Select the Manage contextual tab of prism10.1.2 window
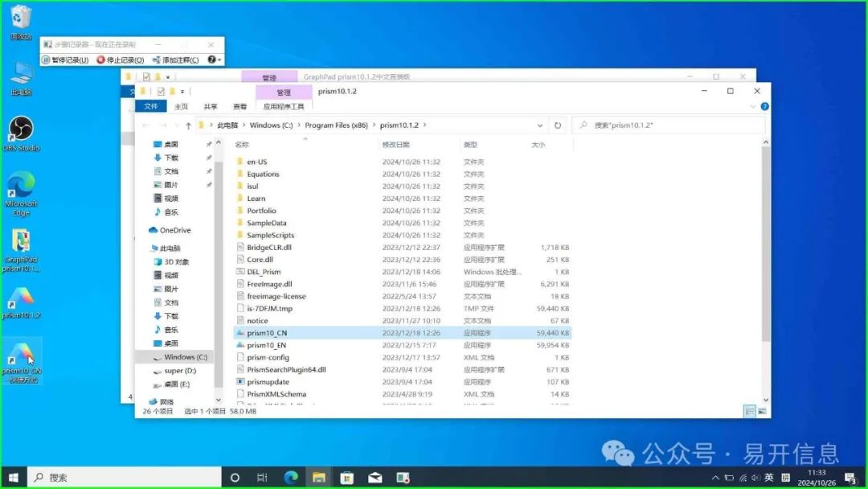868x489 pixels. coord(284,92)
